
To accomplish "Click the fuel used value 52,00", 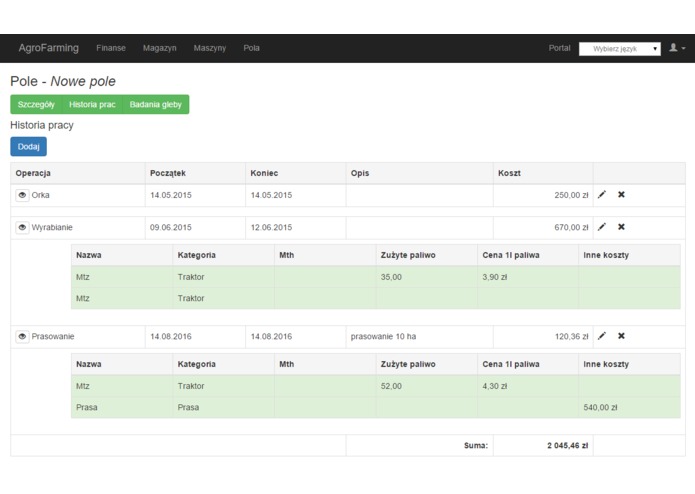I will pos(391,386).
